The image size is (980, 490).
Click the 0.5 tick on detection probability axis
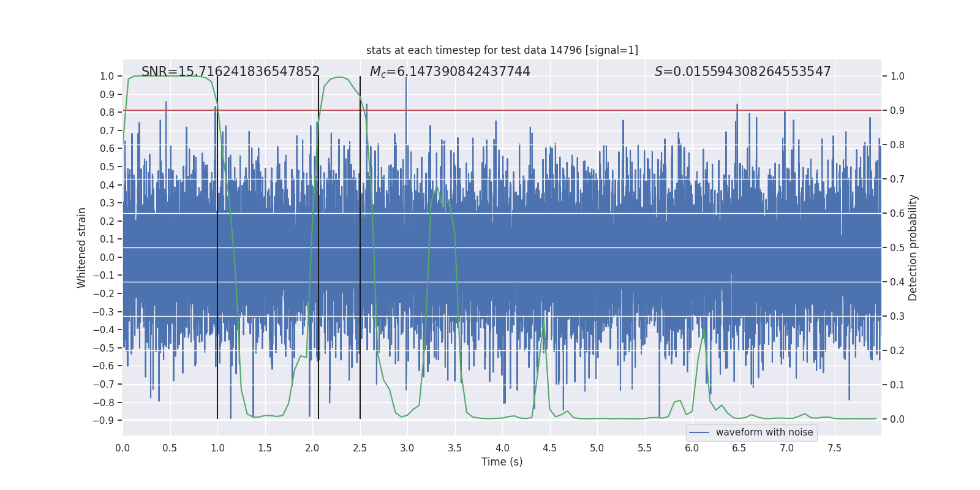(x=897, y=248)
